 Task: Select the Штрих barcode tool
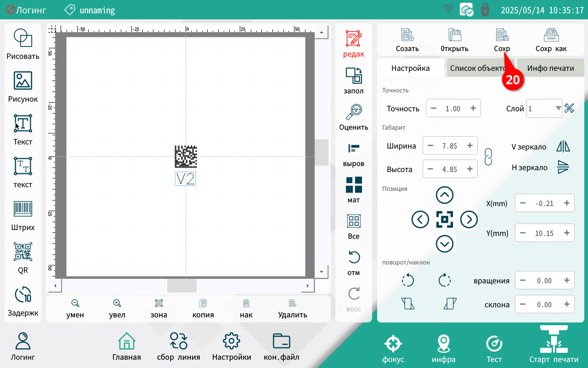click(x=23, y=215)
